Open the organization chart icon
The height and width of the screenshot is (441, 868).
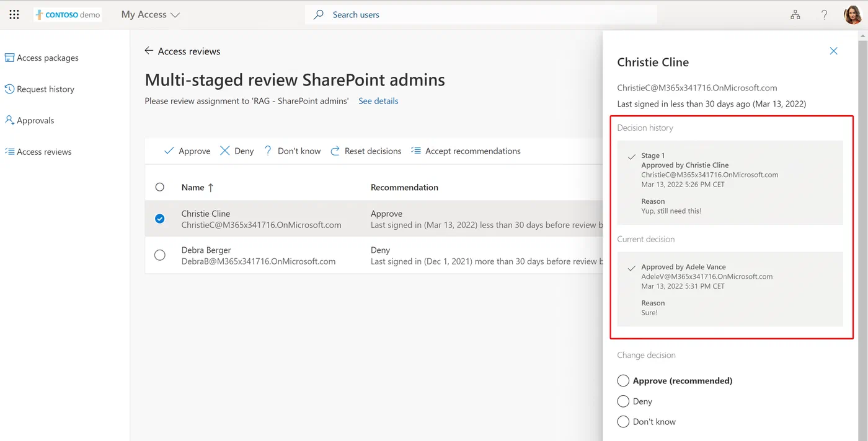pos(795,15)
